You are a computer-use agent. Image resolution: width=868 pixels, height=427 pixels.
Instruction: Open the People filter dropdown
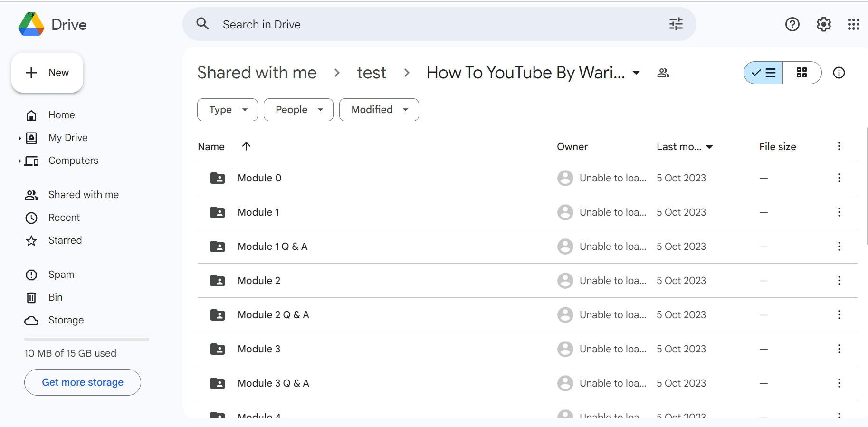[298, 110]
